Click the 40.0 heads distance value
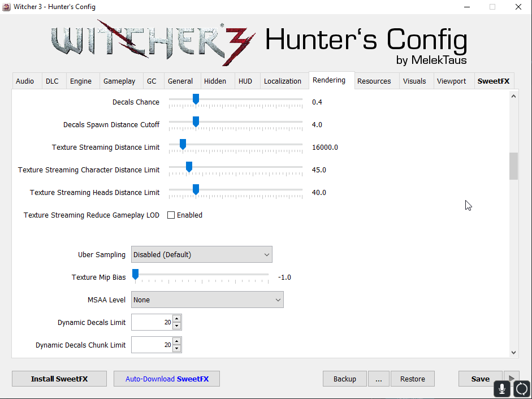This screenshot has height=399, width=532. point(319,193)
